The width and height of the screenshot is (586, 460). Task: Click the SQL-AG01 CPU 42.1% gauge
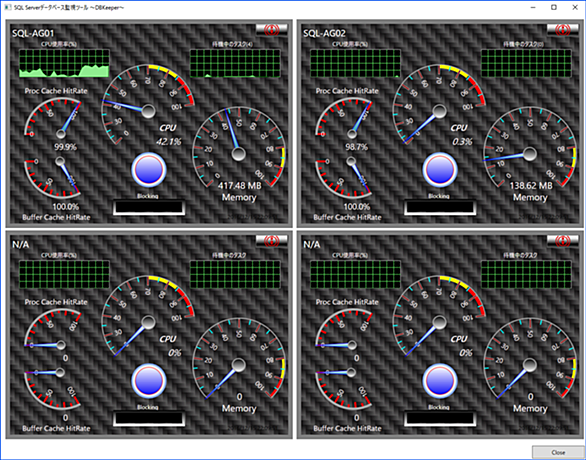[x=148, y=105]
